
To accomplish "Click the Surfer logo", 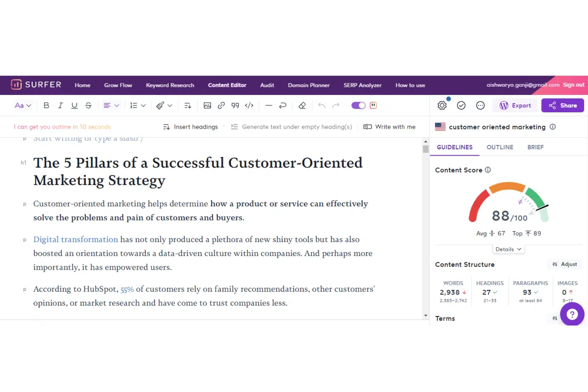I will point(36,85).
